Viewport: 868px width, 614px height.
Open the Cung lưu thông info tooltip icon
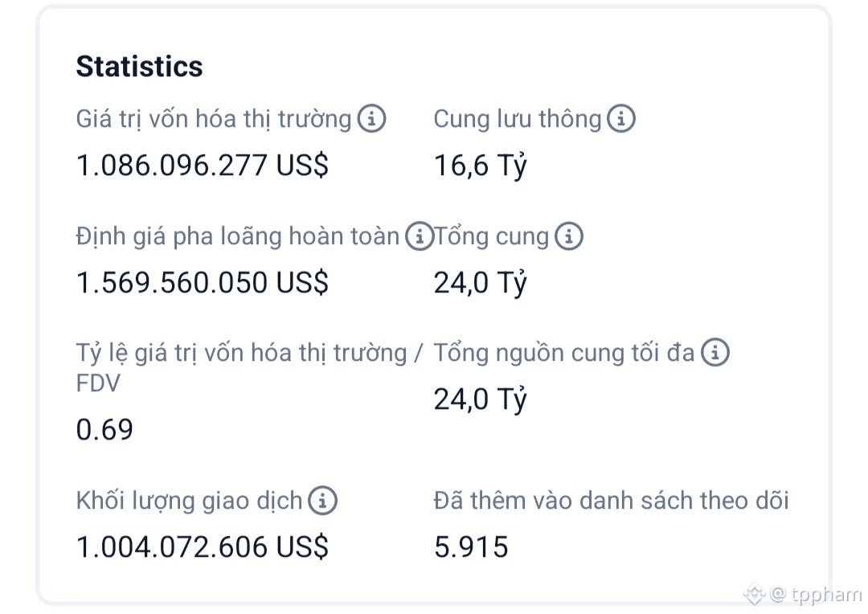620,120
